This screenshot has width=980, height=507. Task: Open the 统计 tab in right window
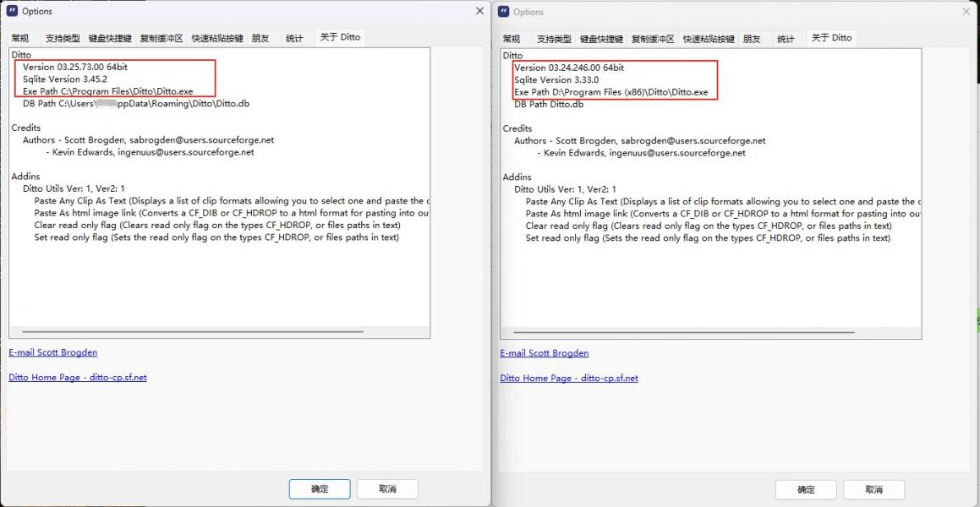pyautogui.click(x=786, y=39)
